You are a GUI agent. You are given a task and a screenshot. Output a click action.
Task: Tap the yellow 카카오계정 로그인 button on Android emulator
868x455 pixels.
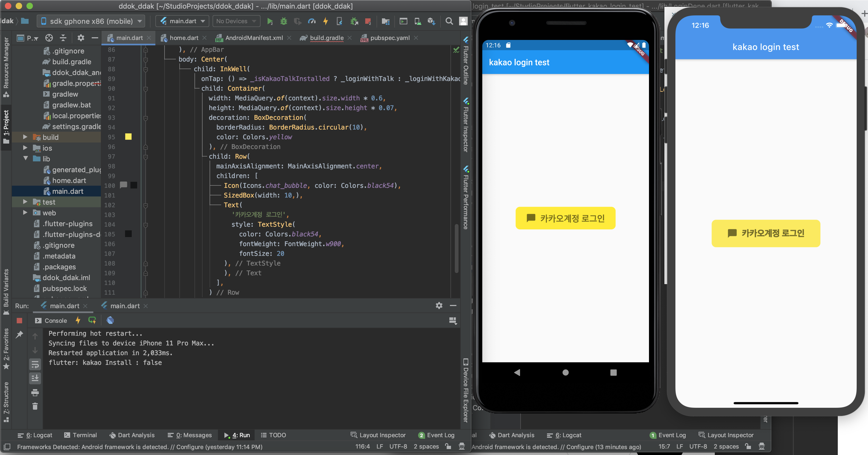[x=565, y=218]
